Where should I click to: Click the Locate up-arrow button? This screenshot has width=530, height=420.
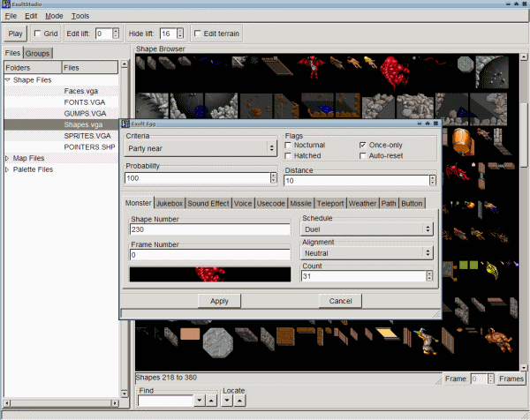click(240, 401)
